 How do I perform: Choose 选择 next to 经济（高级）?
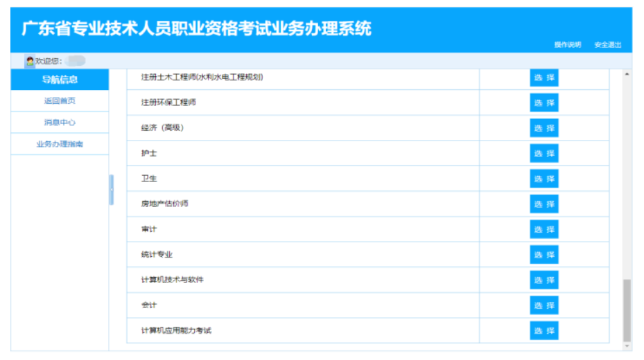[x=544, y=128]
